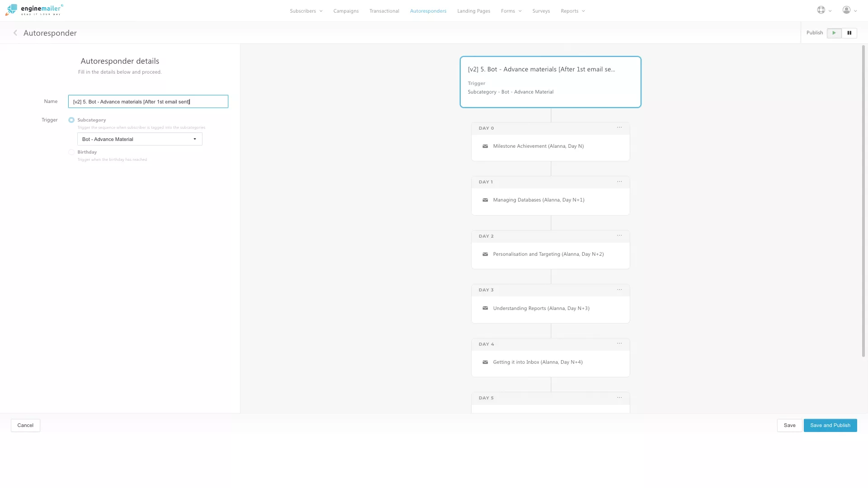This screenshot has height=488, width=868.
Task: Open the Bot - Advance Material subcategory dropdown
Action: tap(140, 139)
